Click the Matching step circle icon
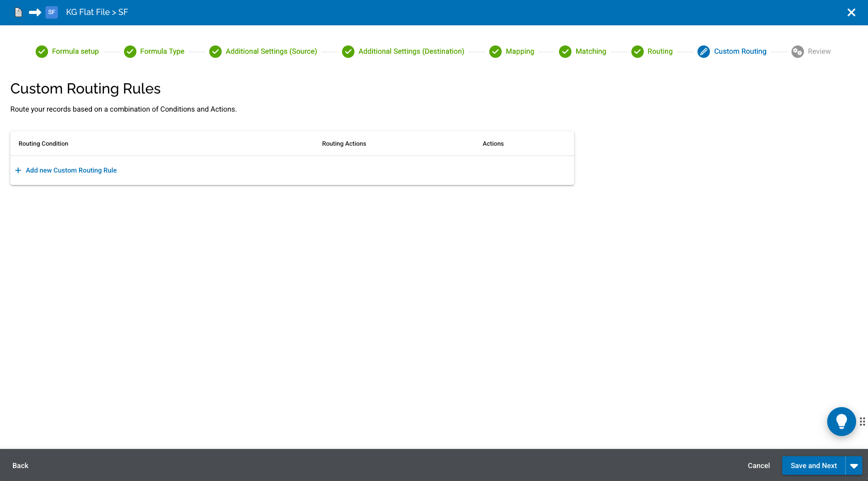This screenshot has width=868, height=481. tap(565, 51)
